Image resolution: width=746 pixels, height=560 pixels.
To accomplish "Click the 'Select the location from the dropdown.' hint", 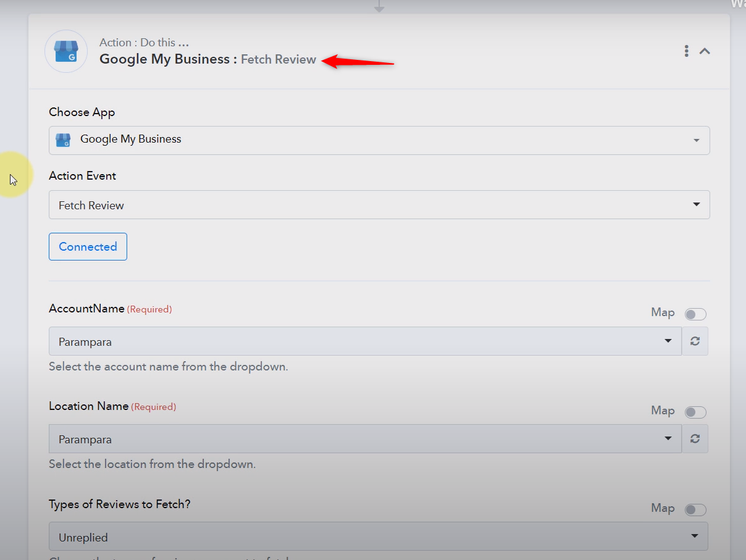I will (152, 464).
